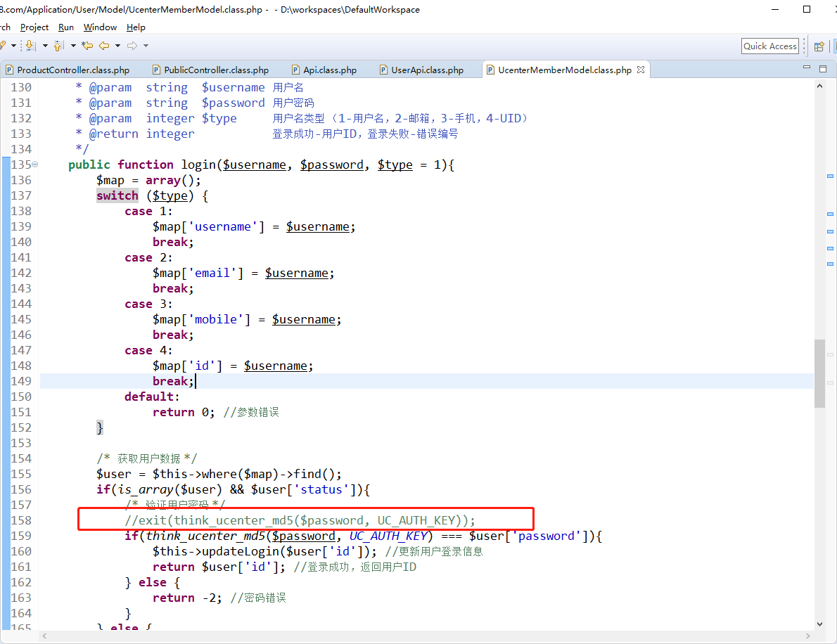Collapse the login function at line 135

click(35, 165)
